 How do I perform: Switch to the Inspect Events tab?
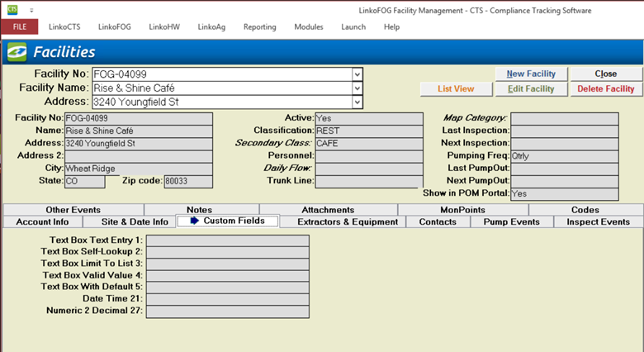click(x=599, y=221)
